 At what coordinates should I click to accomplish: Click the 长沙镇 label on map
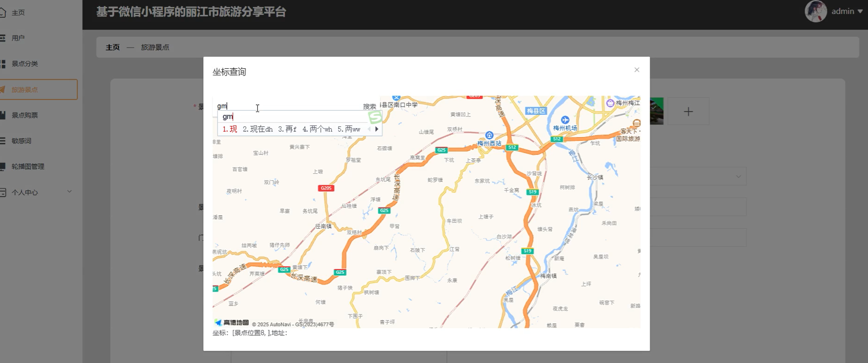595,177
